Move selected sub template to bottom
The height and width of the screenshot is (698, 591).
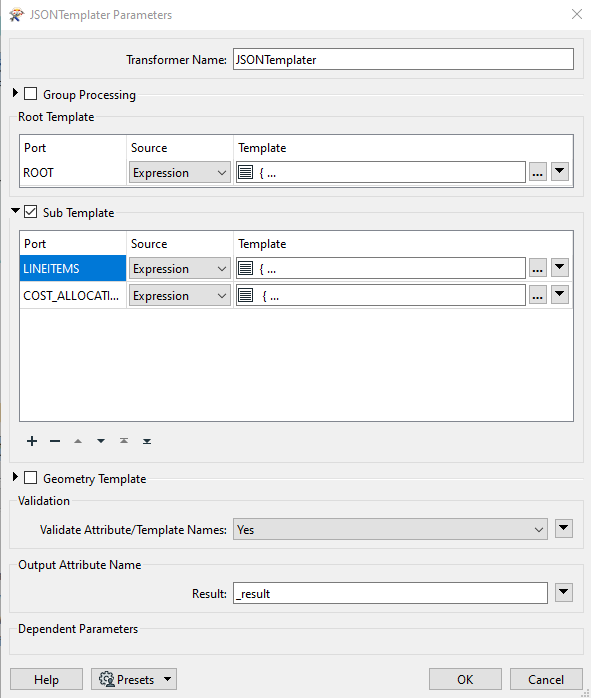147,441
